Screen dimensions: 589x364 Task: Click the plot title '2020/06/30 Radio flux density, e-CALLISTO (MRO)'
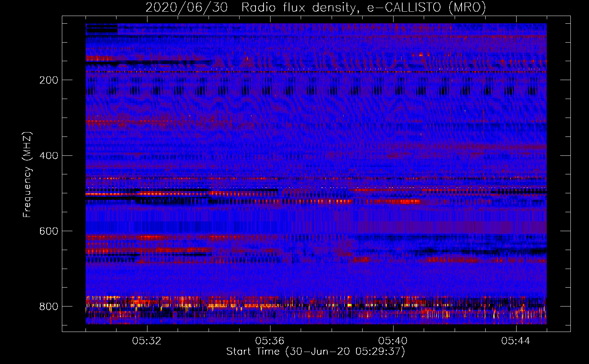pos(316,7)
